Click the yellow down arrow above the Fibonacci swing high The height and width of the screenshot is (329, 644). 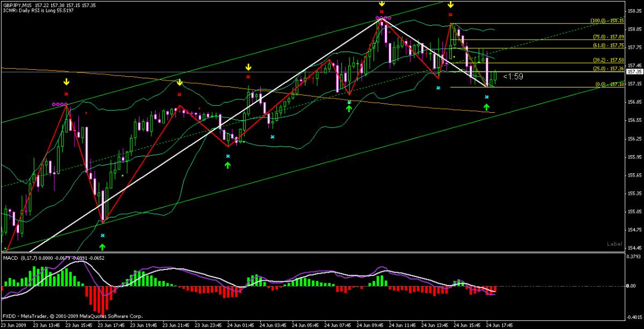point(451,4)
